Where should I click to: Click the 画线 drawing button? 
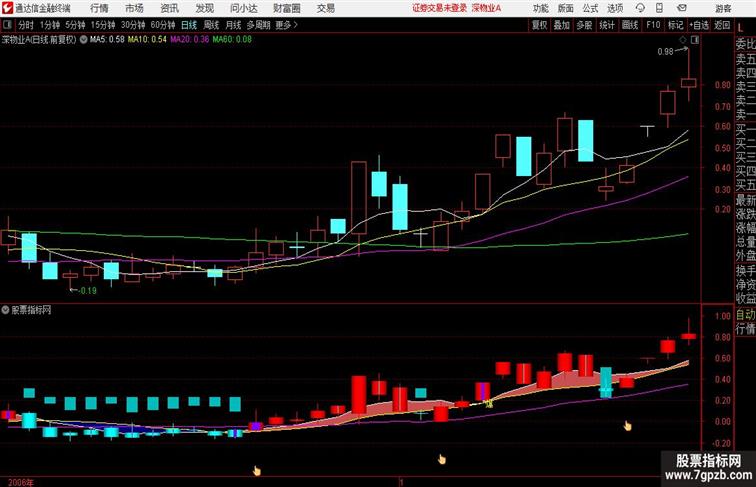[630, 25]
